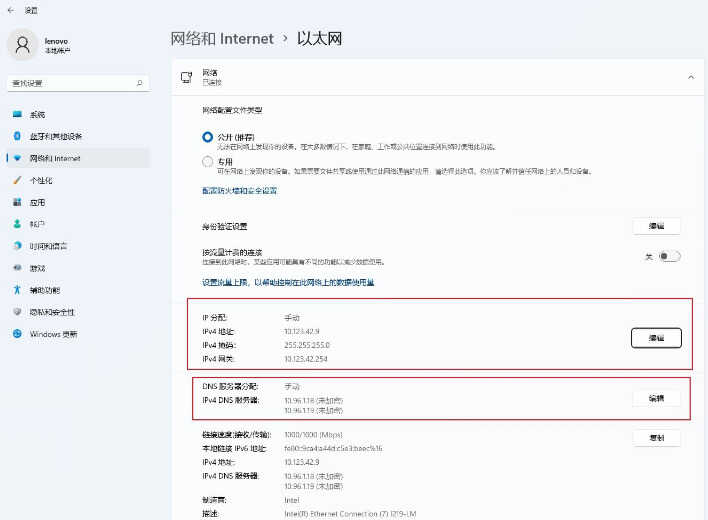The height and width of the screenshot is (520, 708).
Task: Click the search magnifier icon
Action: [140, 83]
